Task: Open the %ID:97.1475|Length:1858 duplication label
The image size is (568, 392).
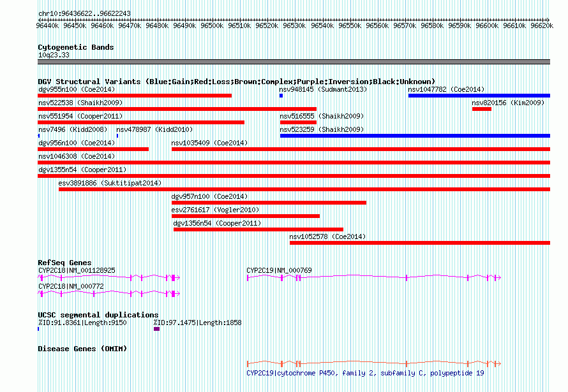Action: point(197,323)
